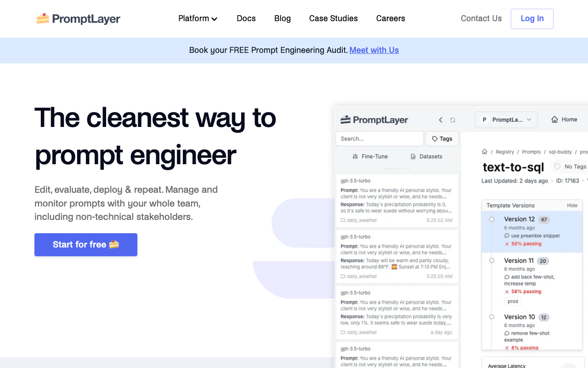The height and width of the screenshot is (368, 588).
Task: Open the request logged at 3:25:00 AM
Action: [397, 257]
